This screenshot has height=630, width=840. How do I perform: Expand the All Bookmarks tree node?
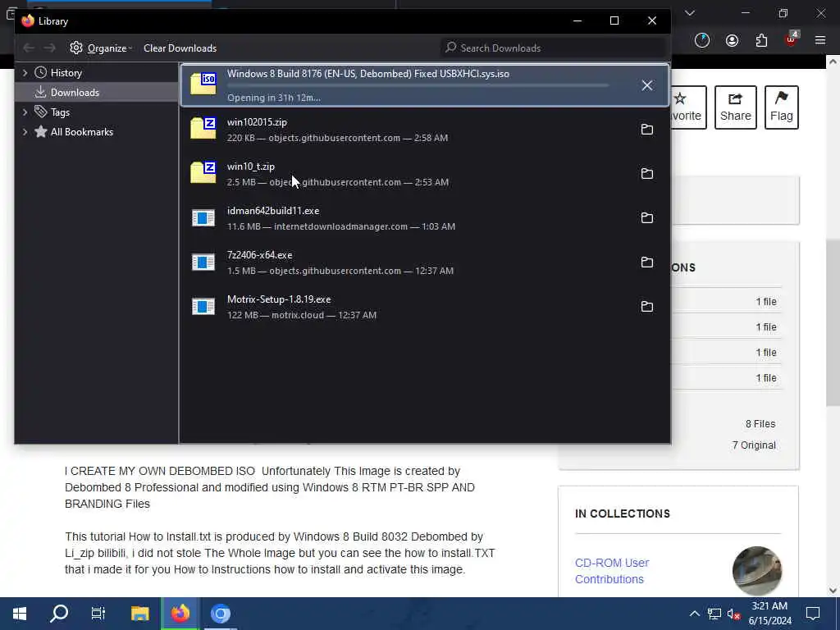pyautogui.click(x=25, y=132)
